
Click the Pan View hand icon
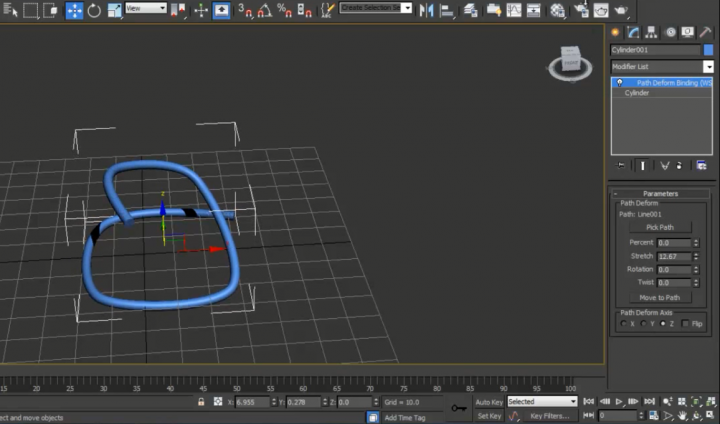click(x=682, y=415)
